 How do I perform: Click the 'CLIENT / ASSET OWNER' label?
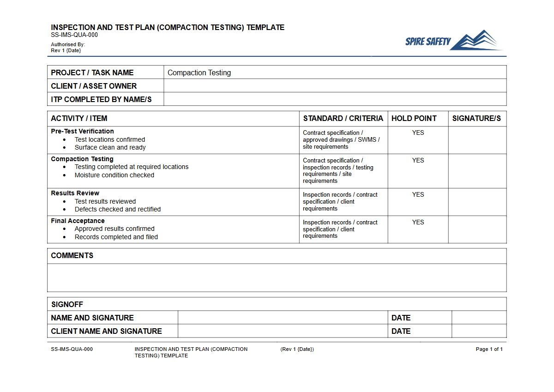(x=94, y=86)
